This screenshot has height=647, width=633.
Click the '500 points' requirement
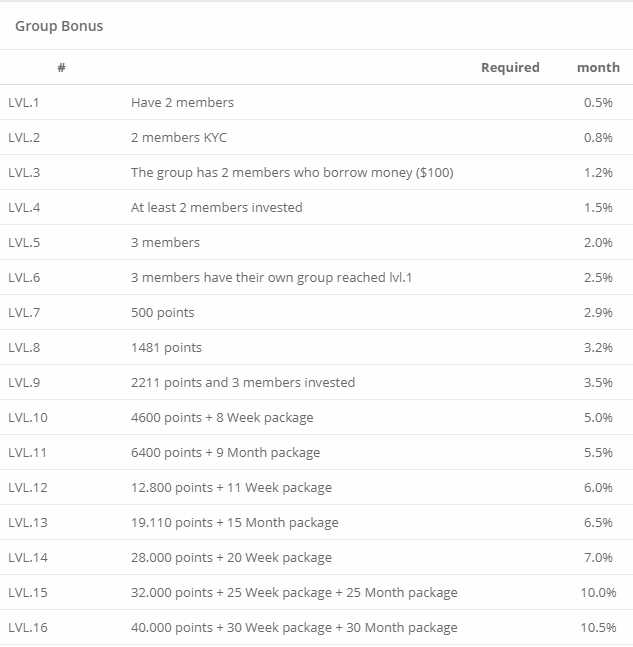tap(163, 312)
